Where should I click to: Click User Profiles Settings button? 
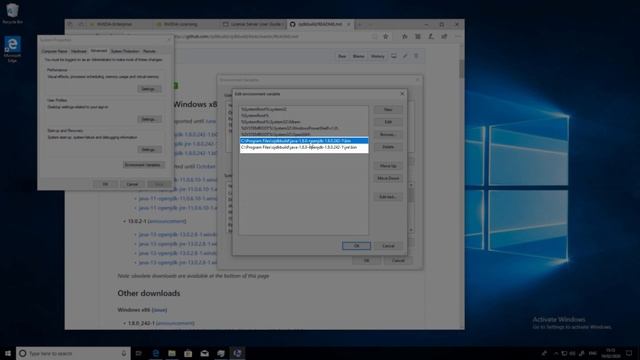tap(149, 119)
